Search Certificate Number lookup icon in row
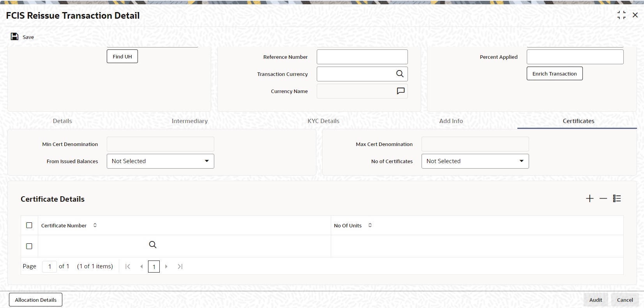 pyautogui.click(x=153, y=245)
